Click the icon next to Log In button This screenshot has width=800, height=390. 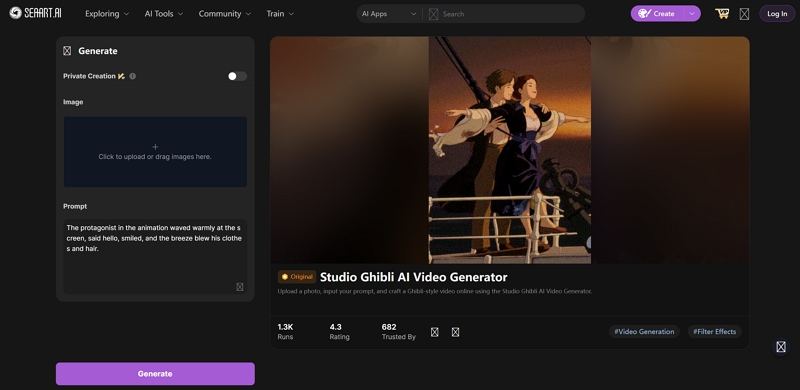click(744, 14)
